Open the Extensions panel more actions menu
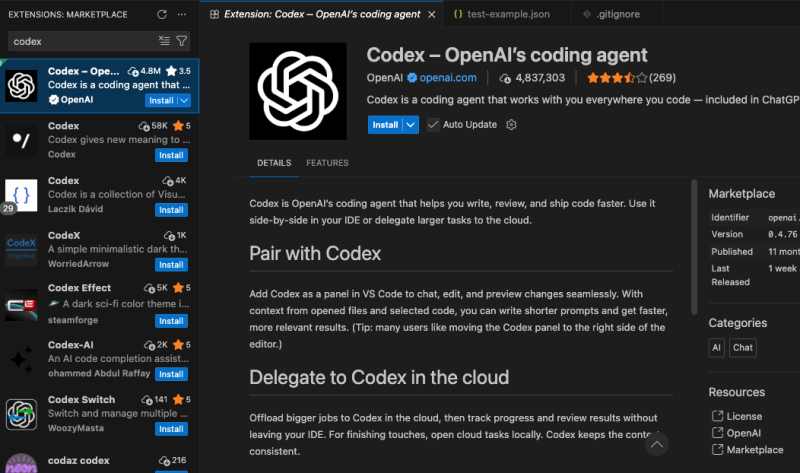Image resolution: width=800 pixels, height=473 pixels. [181, 15]
